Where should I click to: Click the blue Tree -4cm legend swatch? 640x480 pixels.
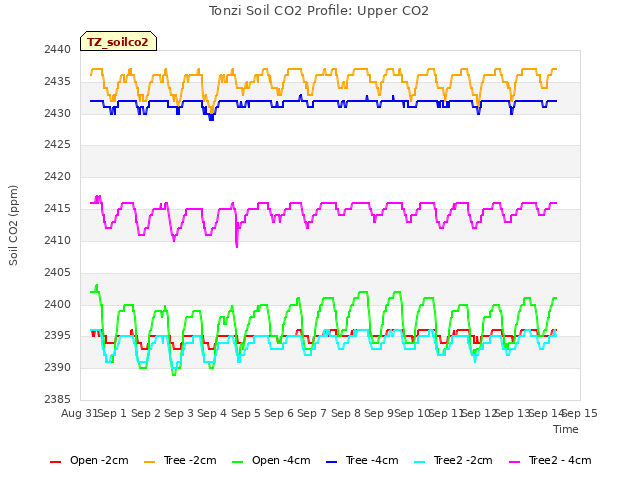point(331,462)
